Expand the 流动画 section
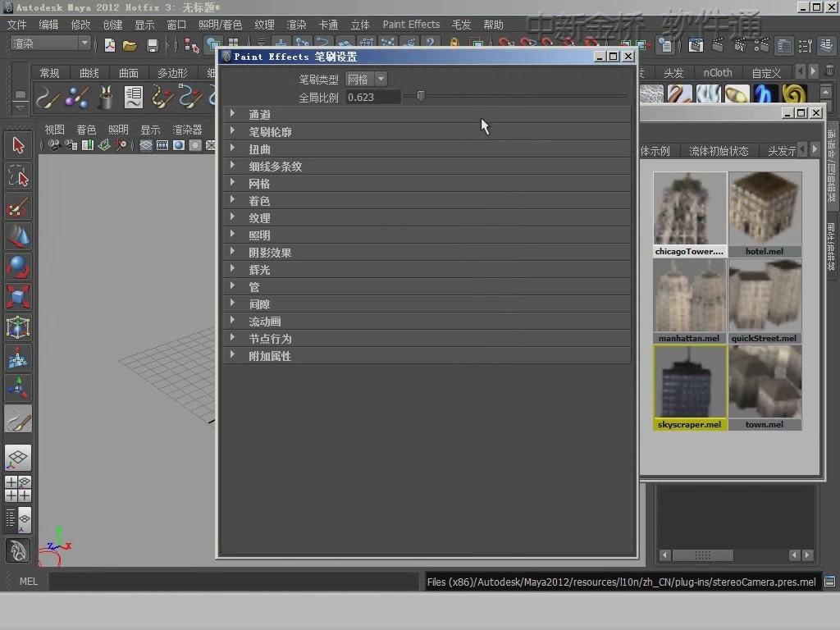 click(x=427, y=322)
